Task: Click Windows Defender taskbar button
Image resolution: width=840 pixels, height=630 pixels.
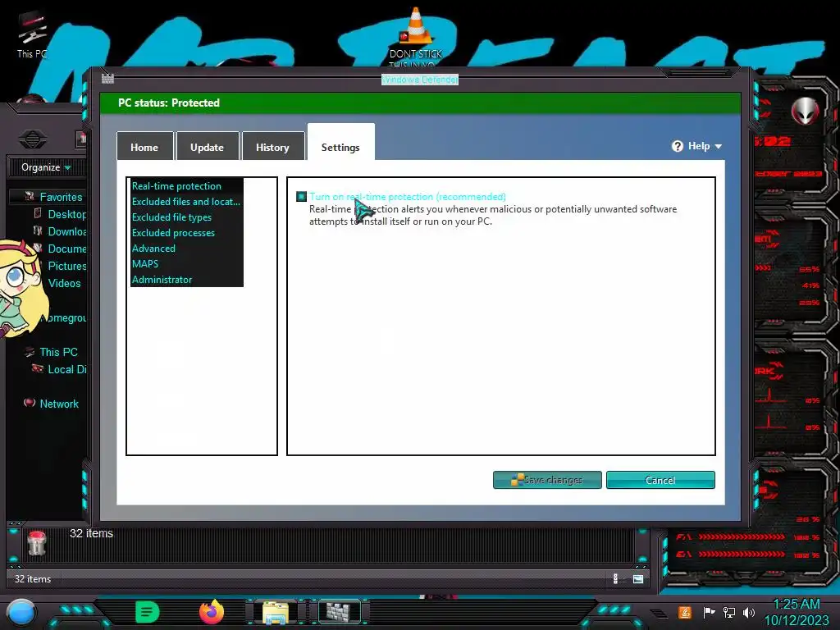Action: 340,612
